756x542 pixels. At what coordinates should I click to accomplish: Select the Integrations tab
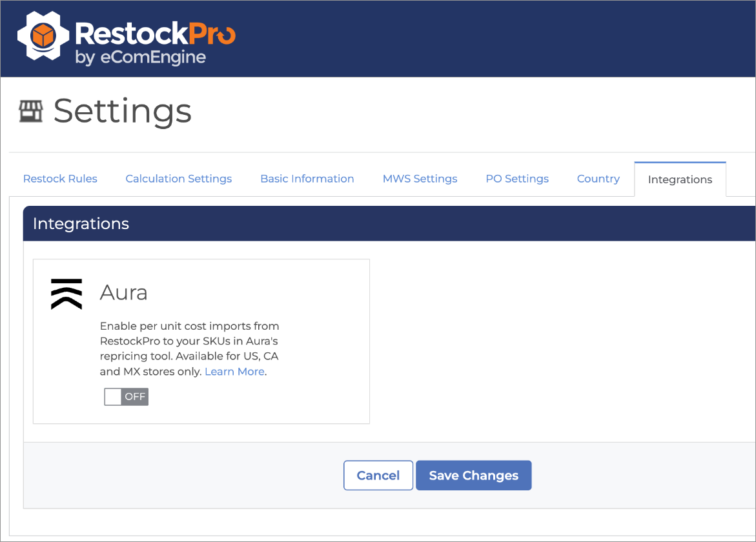(680, 179)
